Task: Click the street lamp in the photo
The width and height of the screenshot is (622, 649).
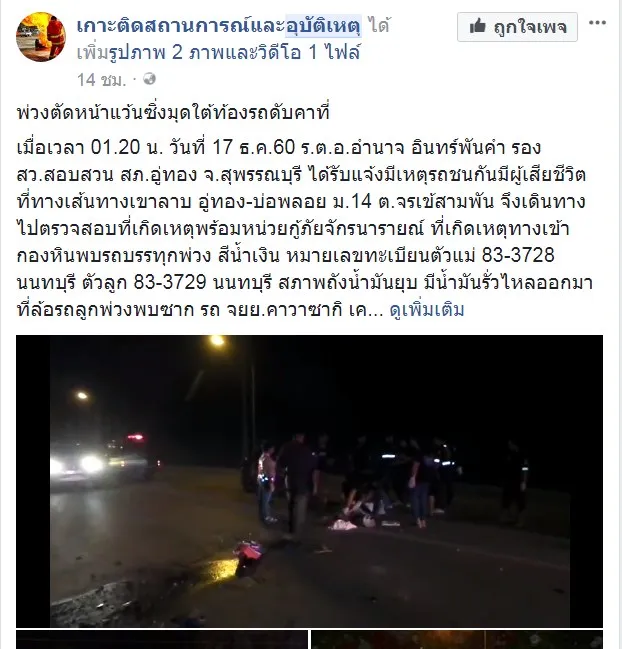Action: [217, 340]
